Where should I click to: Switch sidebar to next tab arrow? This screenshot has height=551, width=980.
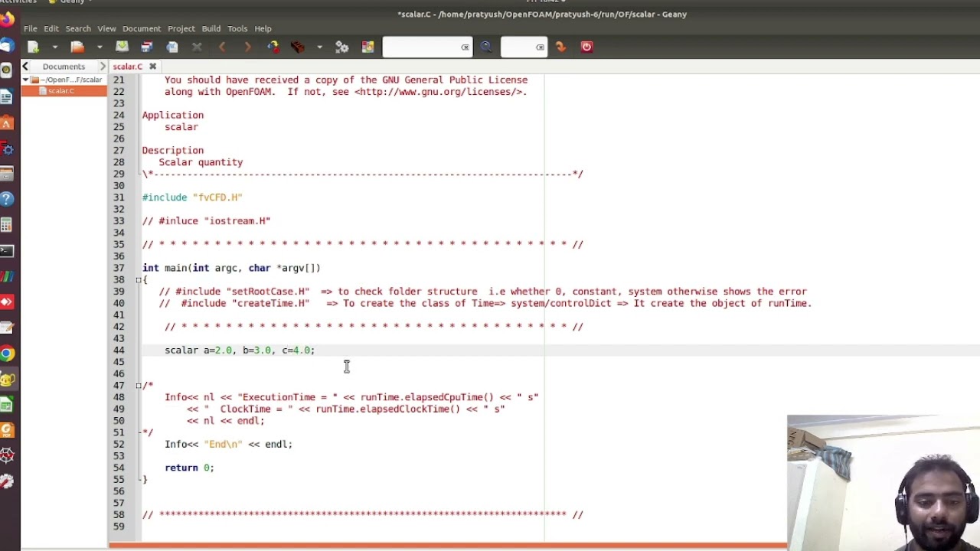103,67
